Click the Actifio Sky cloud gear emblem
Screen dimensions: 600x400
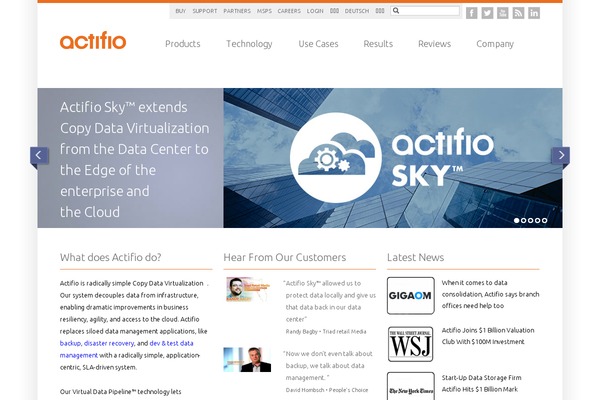(336, 158)
